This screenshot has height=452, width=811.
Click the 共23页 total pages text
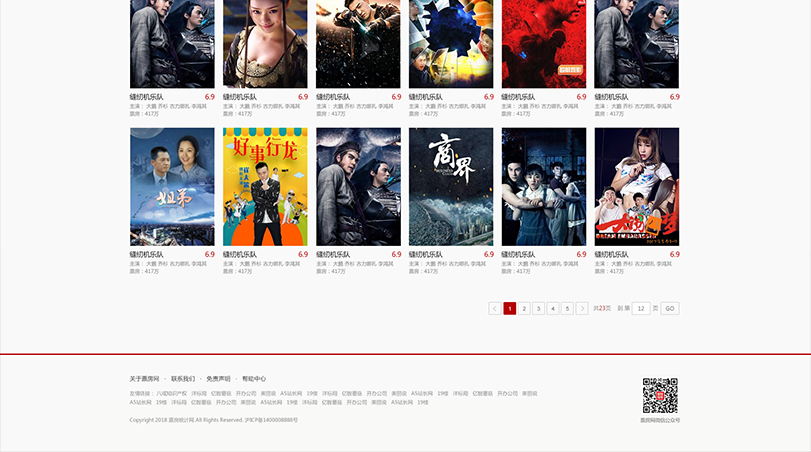tap(602, 308)
